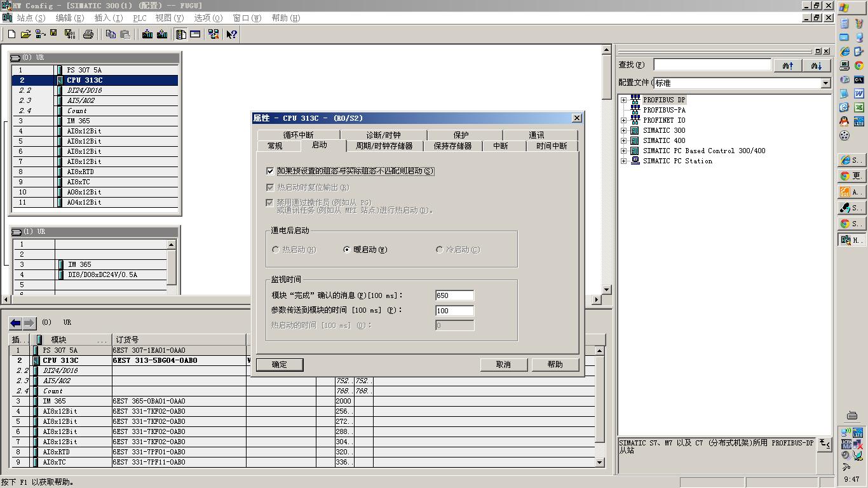
Task: Launch Microsoft Word from quick launch
Action: coord(858,93)
